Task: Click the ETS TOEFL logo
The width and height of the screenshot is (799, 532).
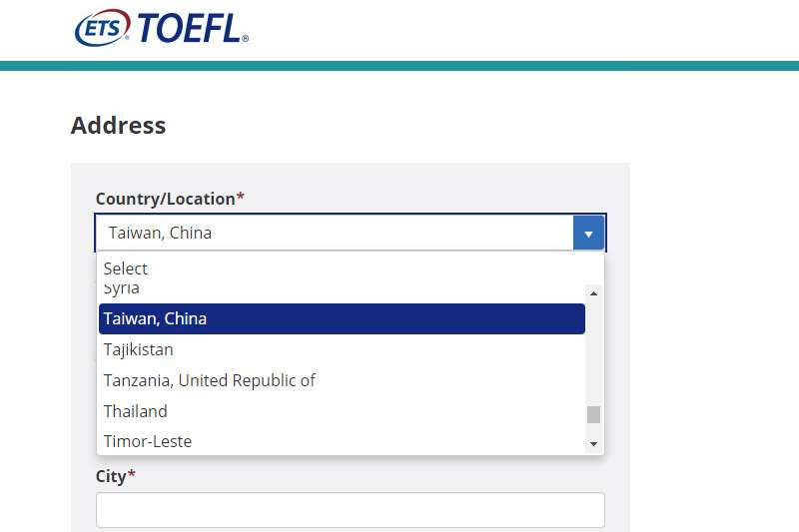Action: [162, 28]
